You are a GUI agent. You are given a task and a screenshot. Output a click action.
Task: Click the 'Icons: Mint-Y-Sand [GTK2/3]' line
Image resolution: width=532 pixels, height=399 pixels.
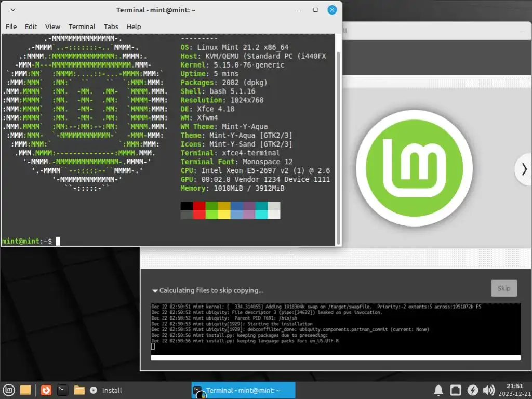coord(236,144)
